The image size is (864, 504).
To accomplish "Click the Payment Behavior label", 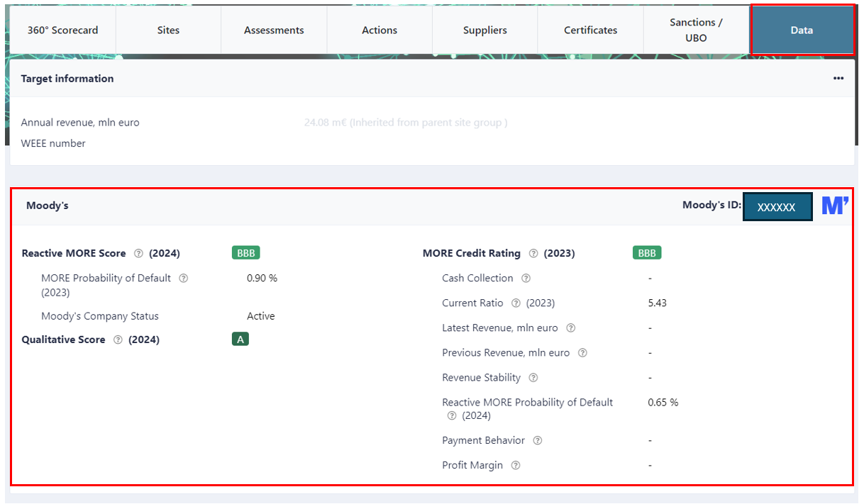I will pos(484,440).
